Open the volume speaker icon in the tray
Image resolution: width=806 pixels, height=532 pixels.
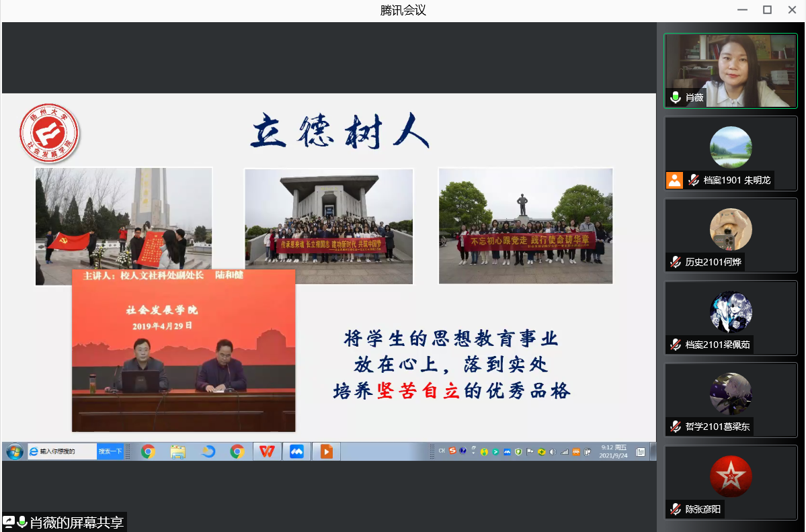[x=553, y=451]
